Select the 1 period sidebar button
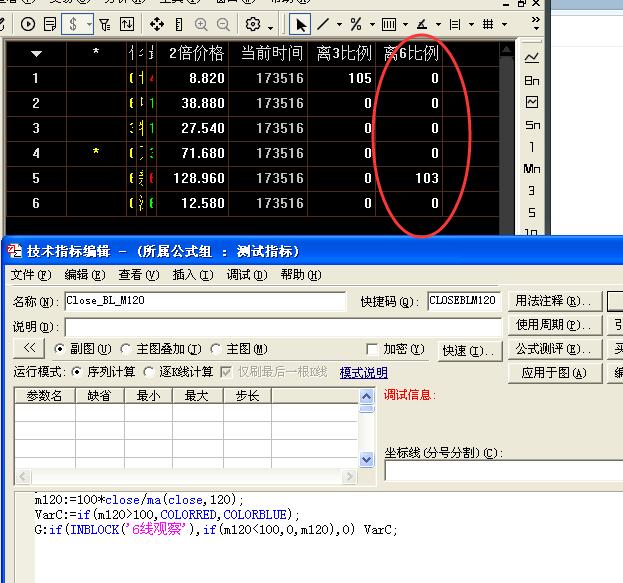This screenshot has height=583, width=623. (x=532, y=147)
